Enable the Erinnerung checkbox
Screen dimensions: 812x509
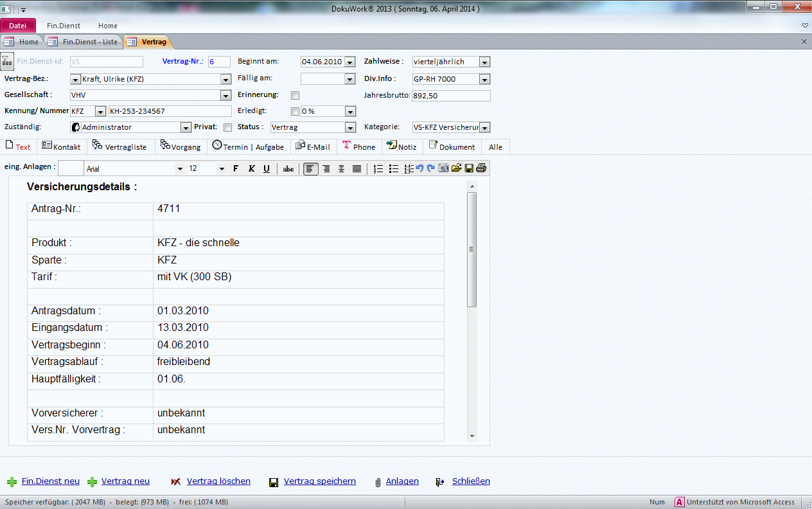point(296,95)
